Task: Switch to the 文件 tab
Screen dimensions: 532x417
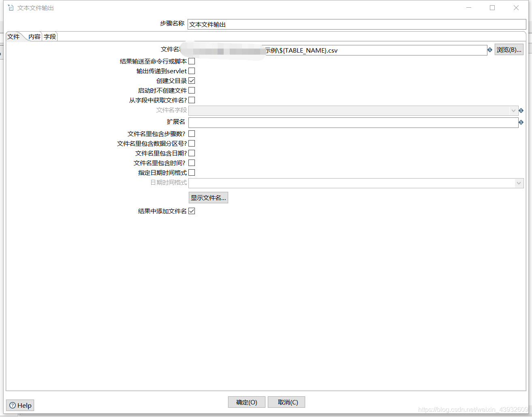Action: tap(14, 36)
